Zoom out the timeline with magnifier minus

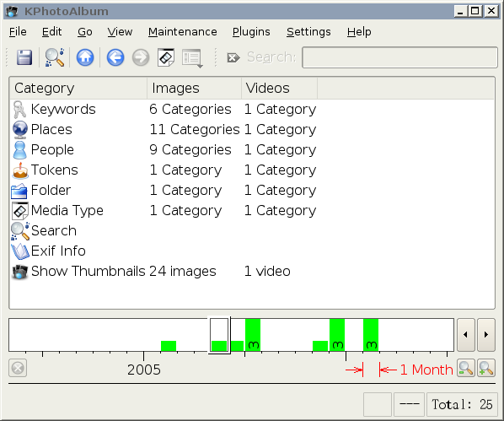tap(466, 368)
